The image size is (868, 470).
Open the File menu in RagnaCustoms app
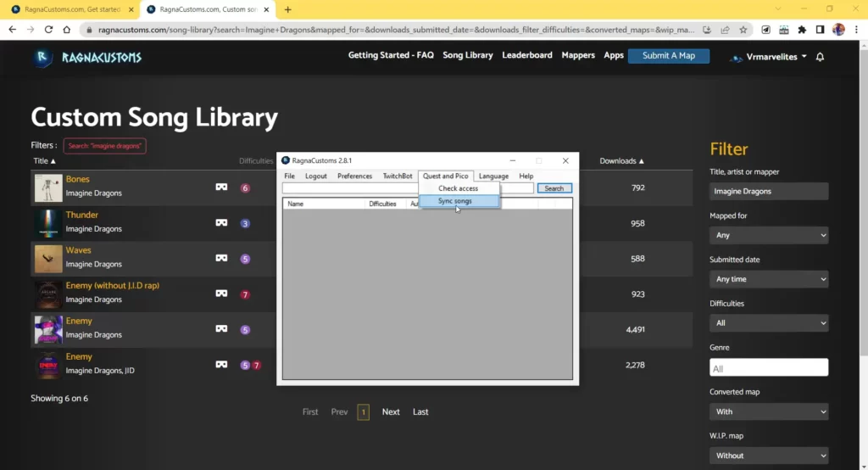coord(290,176)
